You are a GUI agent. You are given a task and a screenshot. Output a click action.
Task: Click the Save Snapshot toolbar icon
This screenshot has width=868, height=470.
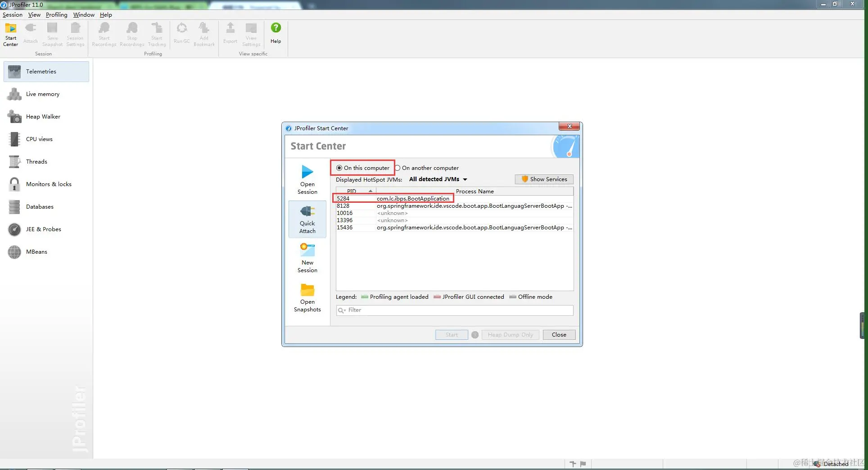(52, 34)
